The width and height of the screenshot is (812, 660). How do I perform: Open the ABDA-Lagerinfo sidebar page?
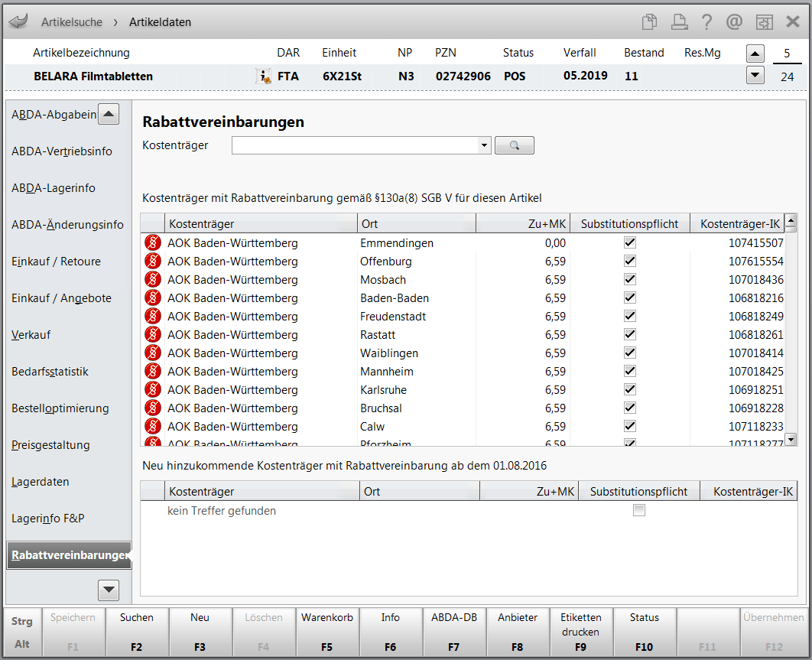tap(54, 188)
